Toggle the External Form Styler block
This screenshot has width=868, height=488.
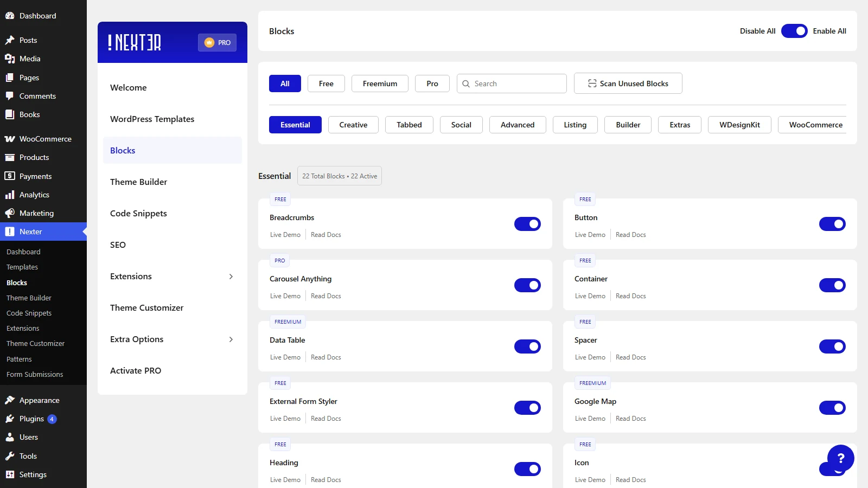(527, 408)
